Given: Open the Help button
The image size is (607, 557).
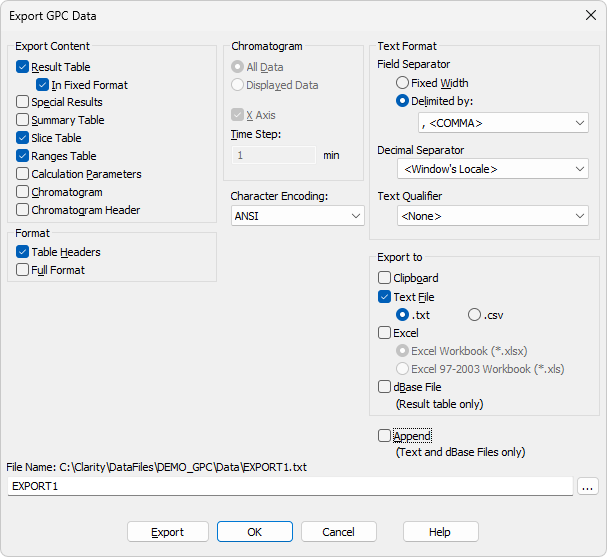Looking at the screenshot, I should click(x=441, y=532).
